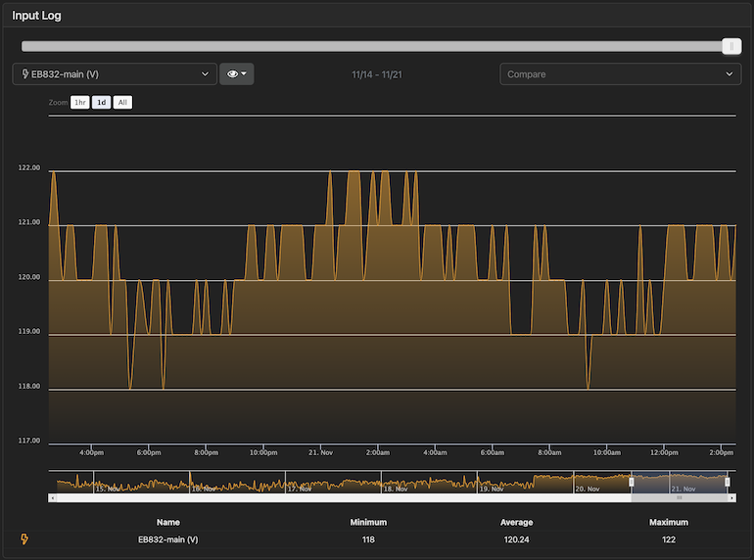This screenshot has height=560, width=754.
Task: Click the lightning bolt legend icon
Action: (24, 538)
